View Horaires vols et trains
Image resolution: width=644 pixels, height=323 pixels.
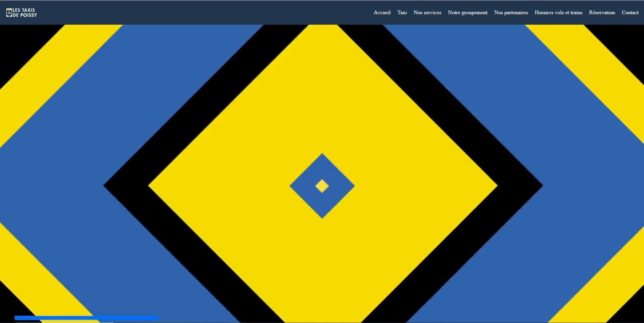click(558, 13)
